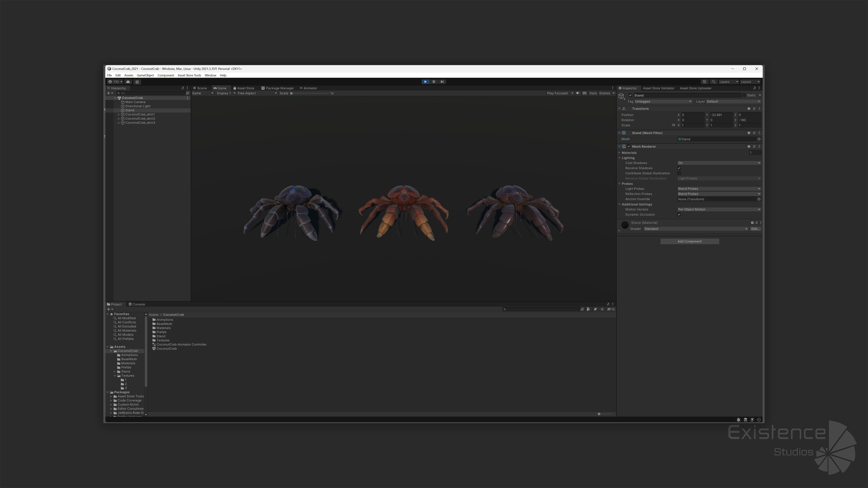This screenshot has height=488, width=868.
Task: Open the Motion Vectors dropdown
Action: pos(719,209)
